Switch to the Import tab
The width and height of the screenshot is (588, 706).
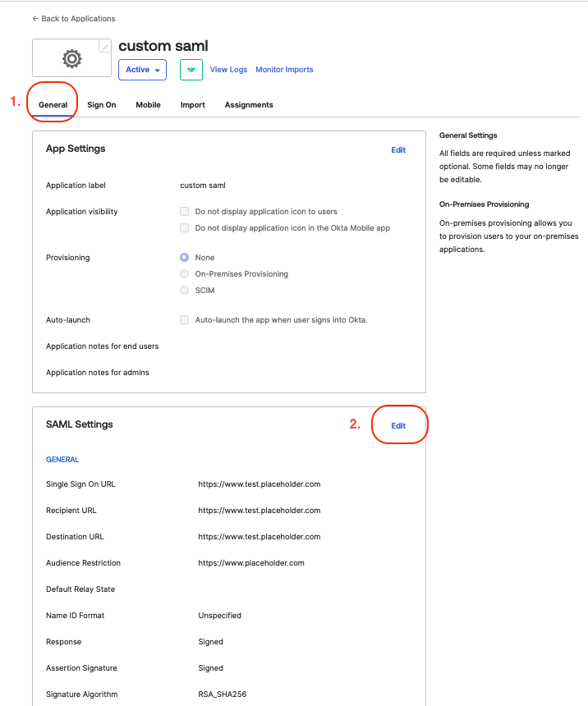[x=192, y=105]
